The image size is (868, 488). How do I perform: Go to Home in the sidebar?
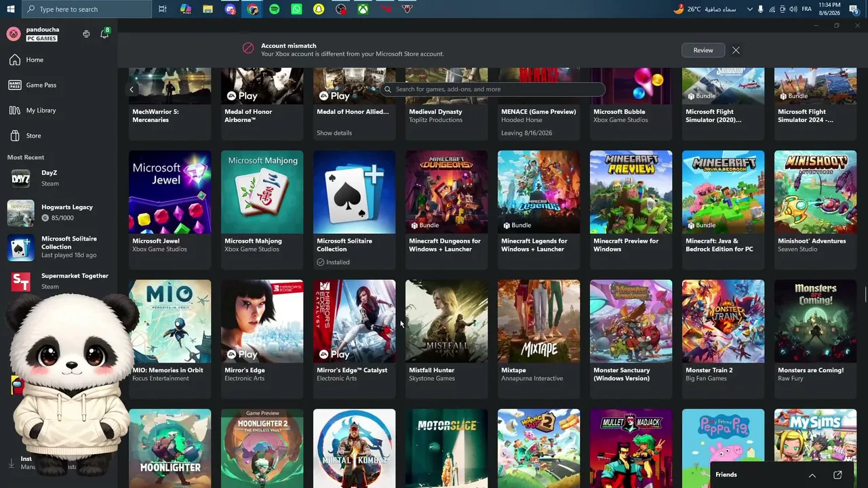point(58,60)
